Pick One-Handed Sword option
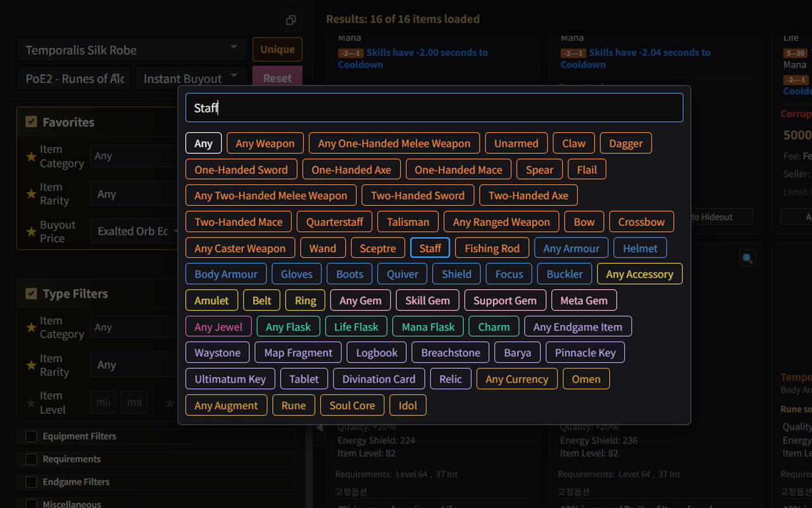 241,170
